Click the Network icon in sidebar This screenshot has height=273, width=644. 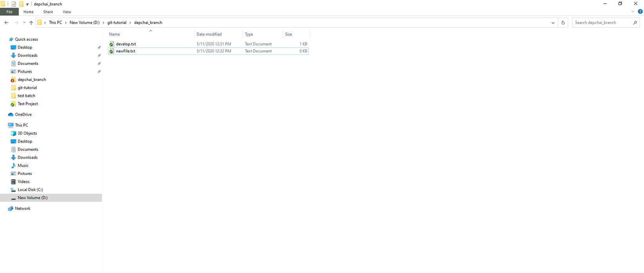tap(11, 209)
